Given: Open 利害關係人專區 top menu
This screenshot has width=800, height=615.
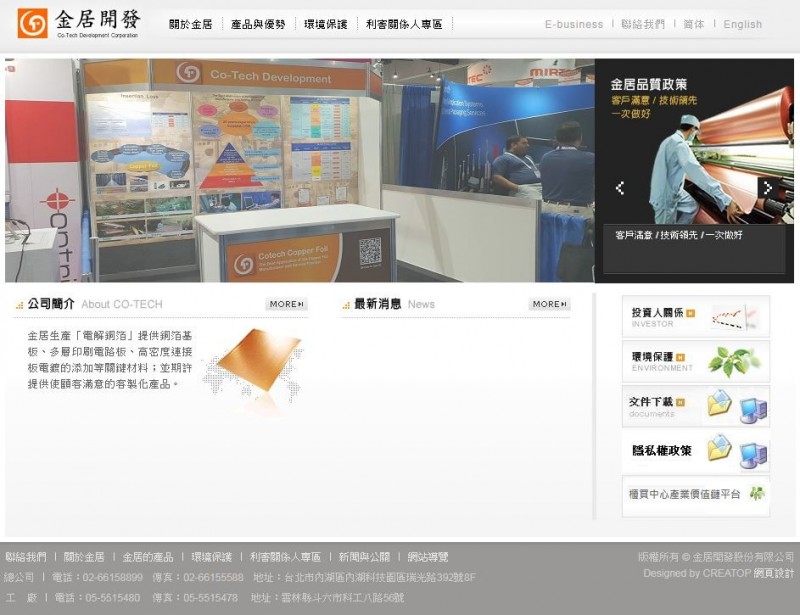Looking at the screenshot, I should (404, 24).
